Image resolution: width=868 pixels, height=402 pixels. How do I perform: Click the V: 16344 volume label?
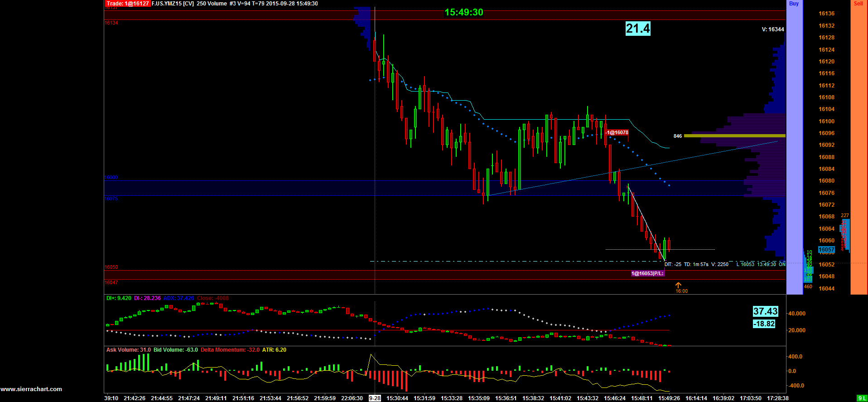(773, 29)
